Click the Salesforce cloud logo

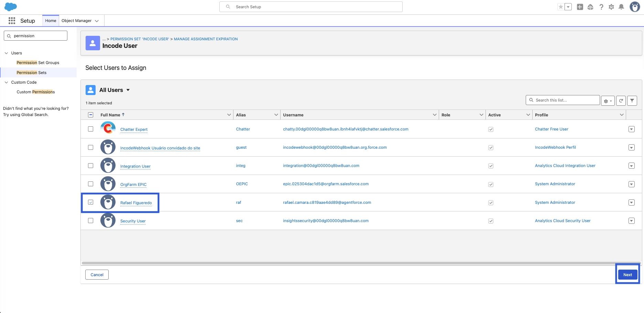pyautogui.click(x=11, y=7)
